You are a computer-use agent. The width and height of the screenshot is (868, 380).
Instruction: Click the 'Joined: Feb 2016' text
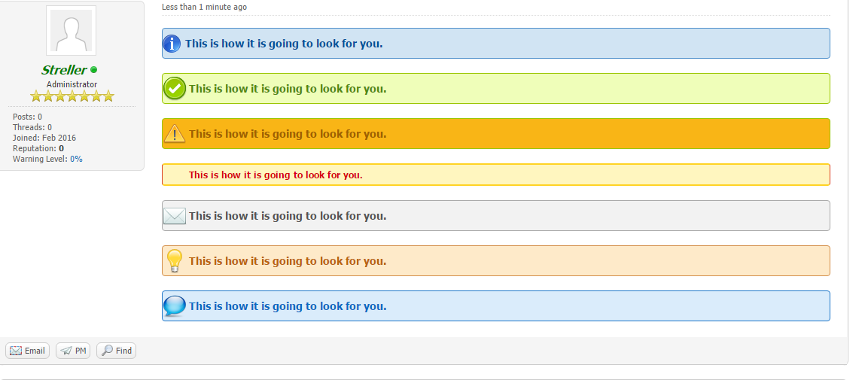(44, 138)
